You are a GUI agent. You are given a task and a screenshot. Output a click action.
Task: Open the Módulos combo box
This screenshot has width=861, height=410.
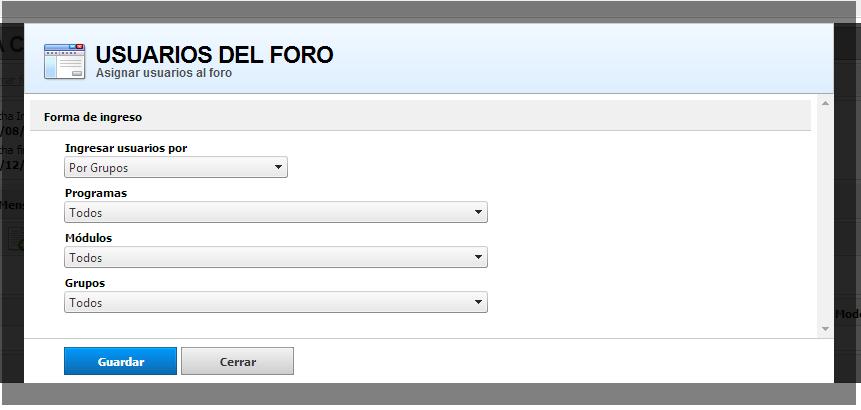(276, 257)
